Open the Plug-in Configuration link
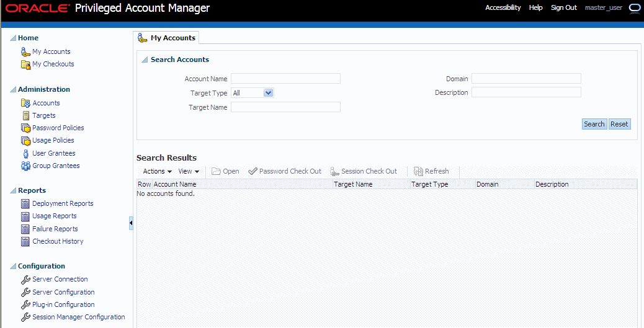Screen dimensions: 644x328 pos(63,304)
